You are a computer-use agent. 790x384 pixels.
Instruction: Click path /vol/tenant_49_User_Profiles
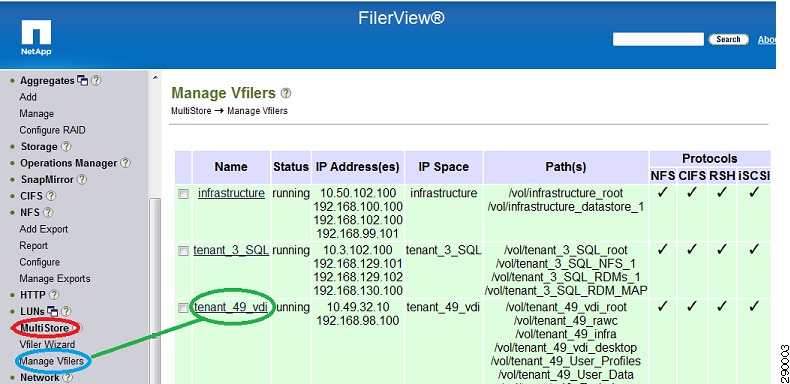566,362
